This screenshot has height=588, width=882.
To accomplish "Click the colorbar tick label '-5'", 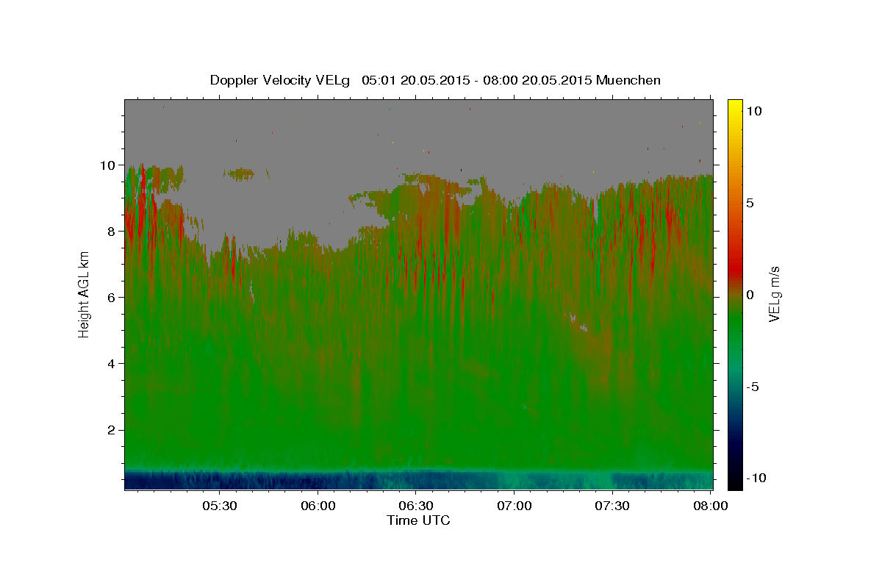I will coord(753,387).
